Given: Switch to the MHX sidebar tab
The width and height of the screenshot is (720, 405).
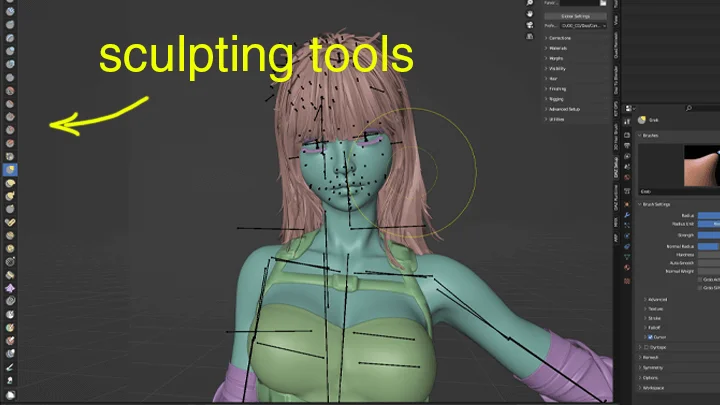Looking at the screenshot, I should point(616,222).
